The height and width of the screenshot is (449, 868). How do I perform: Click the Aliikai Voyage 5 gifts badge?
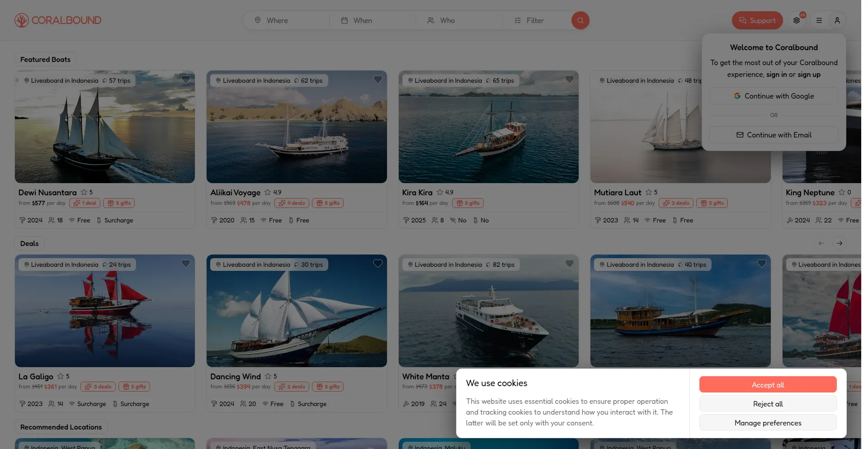click(328, 203)
